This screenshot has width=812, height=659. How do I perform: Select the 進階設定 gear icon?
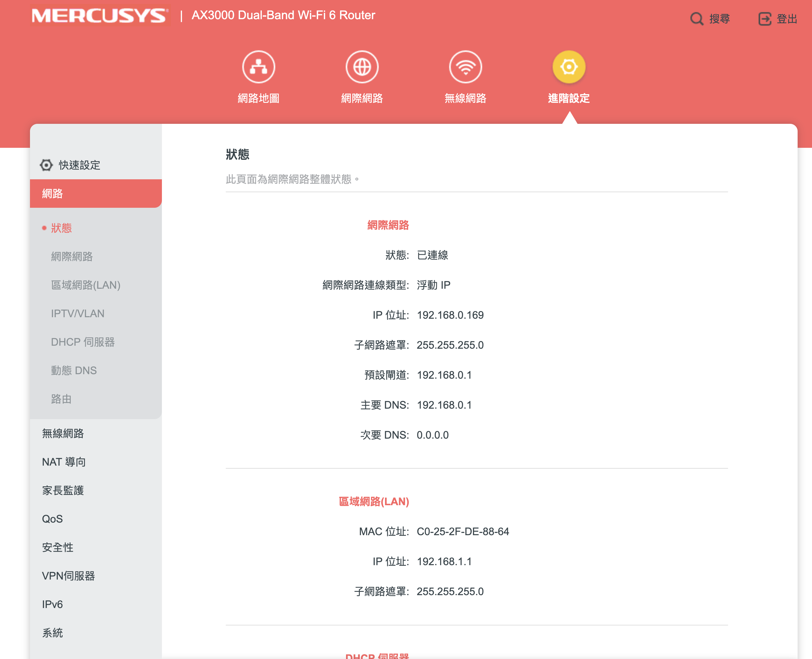568,67
